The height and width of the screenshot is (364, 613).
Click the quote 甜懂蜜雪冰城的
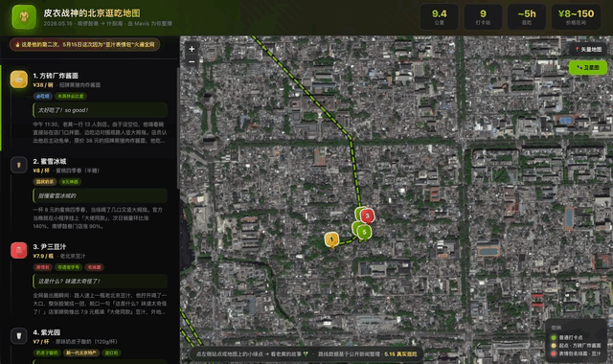pos(101,195)
